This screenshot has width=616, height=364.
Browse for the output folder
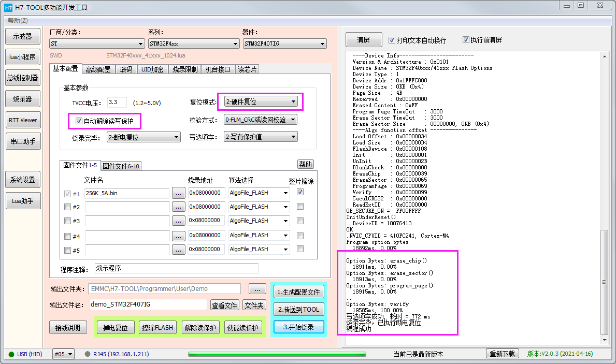tap(257, 289)
